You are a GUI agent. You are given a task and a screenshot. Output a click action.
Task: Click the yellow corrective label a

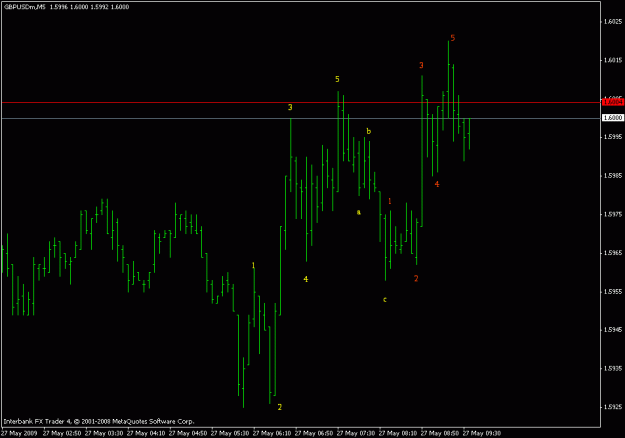pos(358,212)
